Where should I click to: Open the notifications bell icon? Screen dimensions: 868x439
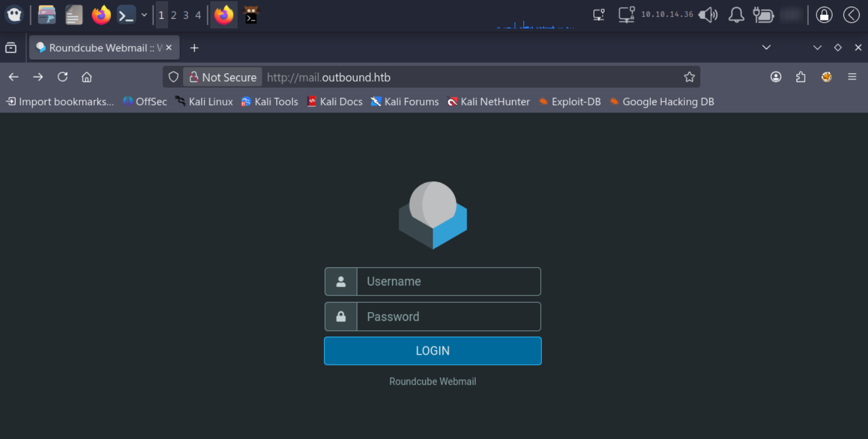[736, 15]
